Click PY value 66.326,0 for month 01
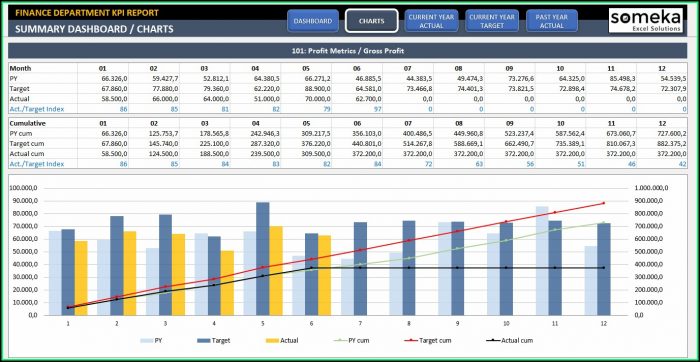This screenshot has width=700, height=362. pos(114,79)
